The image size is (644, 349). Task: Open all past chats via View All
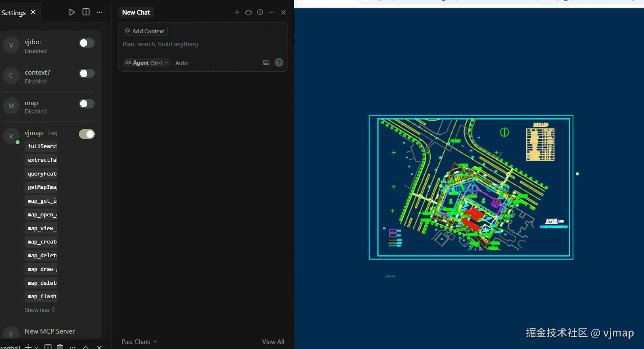[x=273, y=341]
